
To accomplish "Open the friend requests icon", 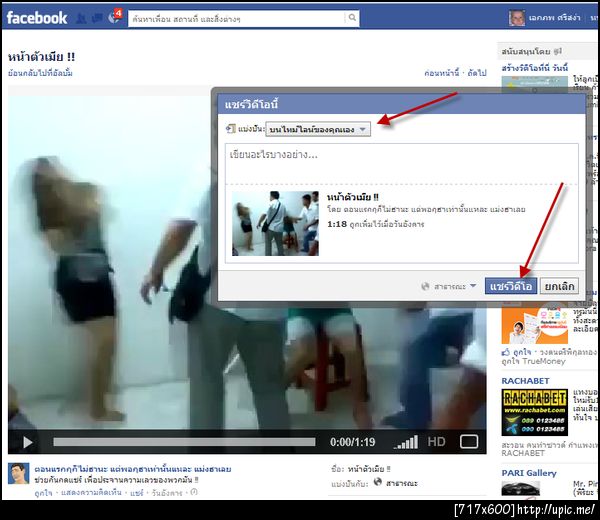I will click(81, 18).
